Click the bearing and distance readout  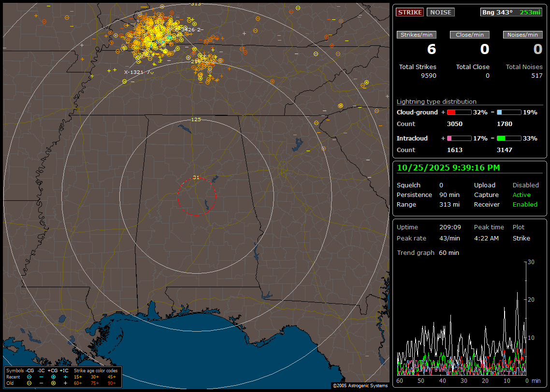[511, 12]
